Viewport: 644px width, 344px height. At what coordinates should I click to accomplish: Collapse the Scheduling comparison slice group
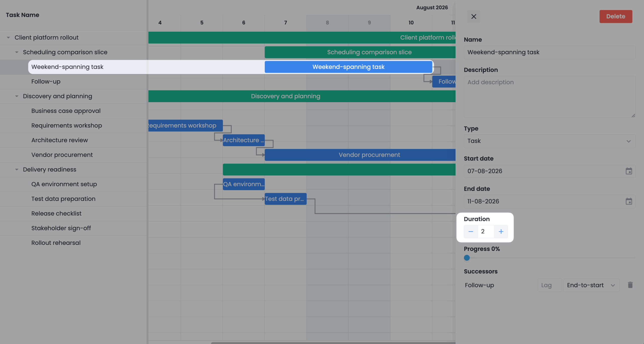coord(17,52)
